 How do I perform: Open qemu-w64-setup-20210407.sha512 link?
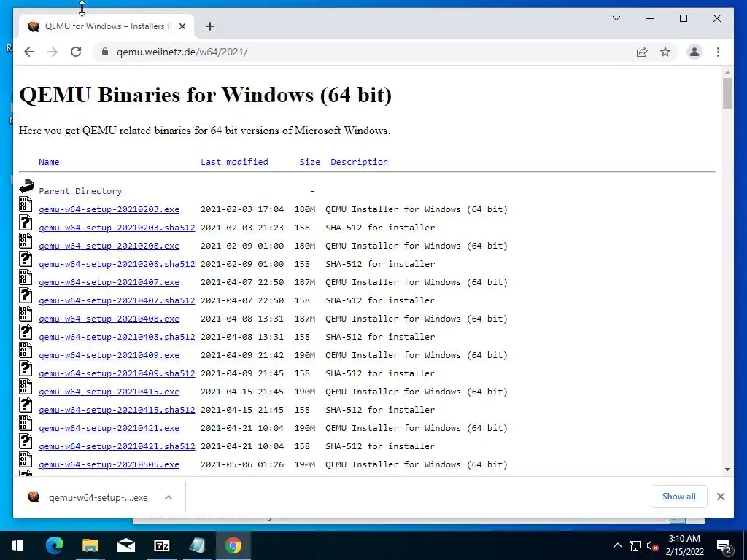117,300
